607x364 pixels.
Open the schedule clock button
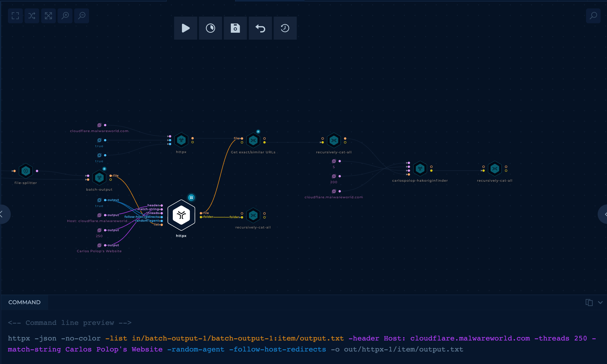point(210,28)
